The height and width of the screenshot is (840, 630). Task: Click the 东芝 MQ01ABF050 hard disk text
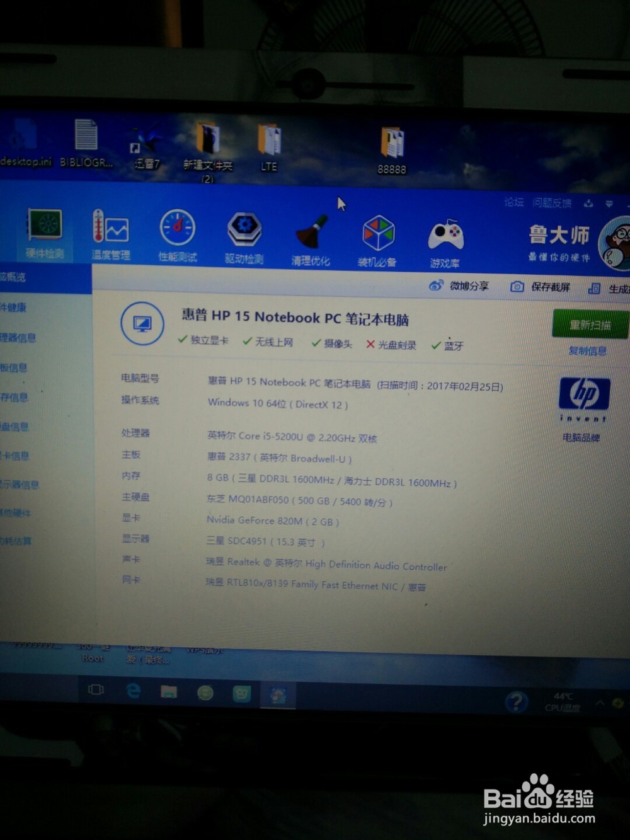(299, 501)
